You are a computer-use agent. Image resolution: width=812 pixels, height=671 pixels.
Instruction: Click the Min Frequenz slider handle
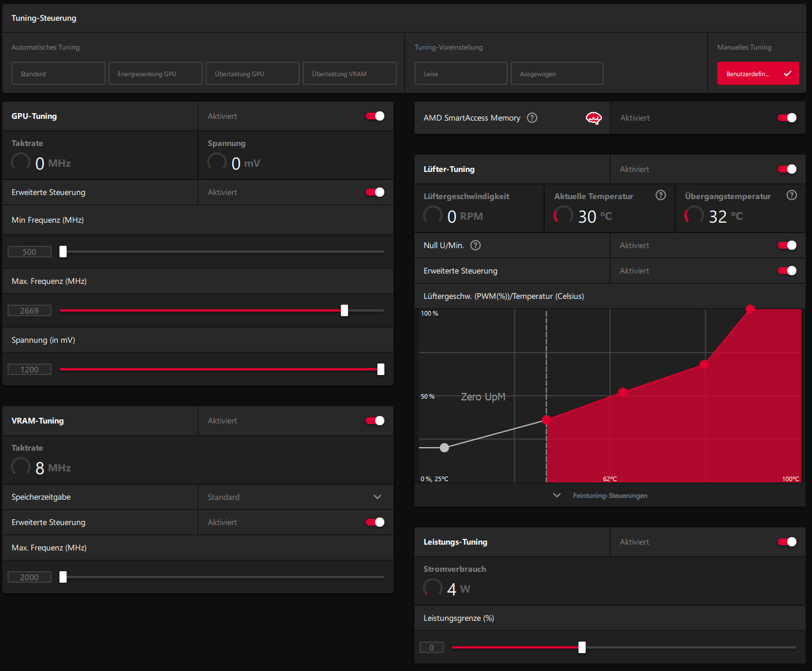63,252
